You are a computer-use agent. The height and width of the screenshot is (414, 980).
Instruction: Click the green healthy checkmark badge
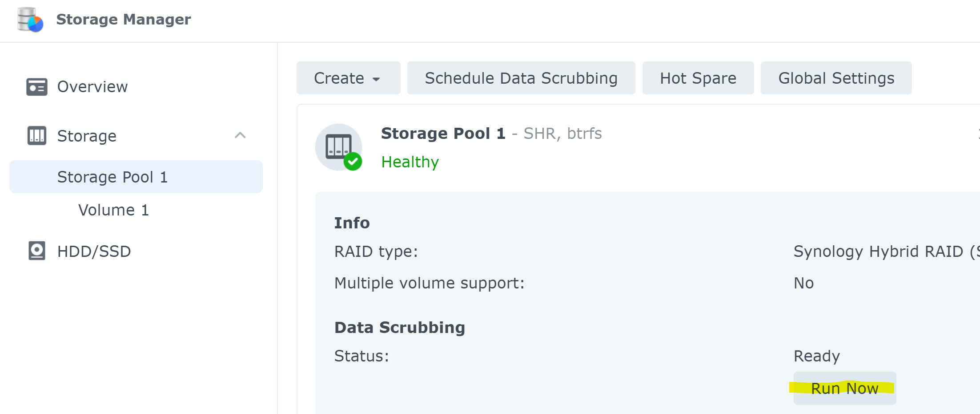tap(353, 162)
